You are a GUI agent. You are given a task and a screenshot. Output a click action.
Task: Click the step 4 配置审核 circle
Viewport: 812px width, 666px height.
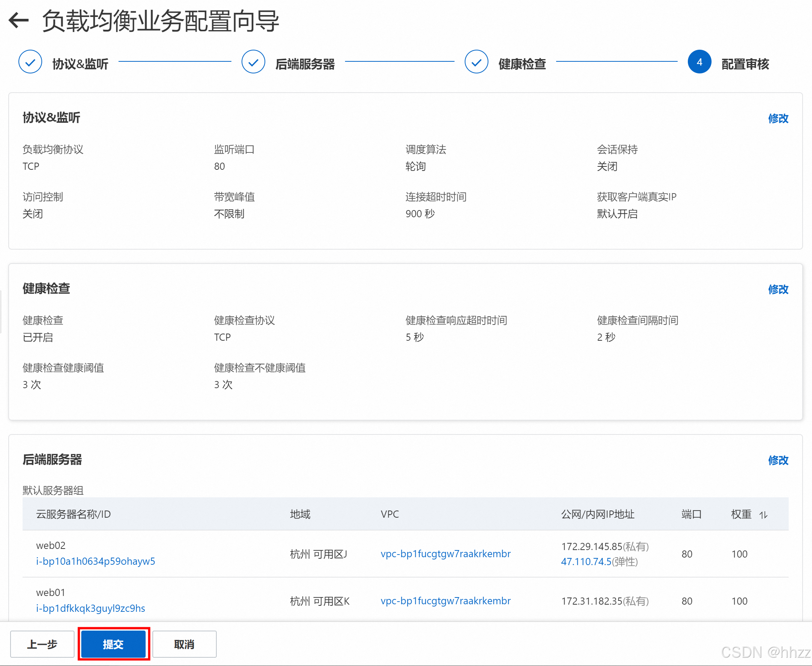[699, 62]
